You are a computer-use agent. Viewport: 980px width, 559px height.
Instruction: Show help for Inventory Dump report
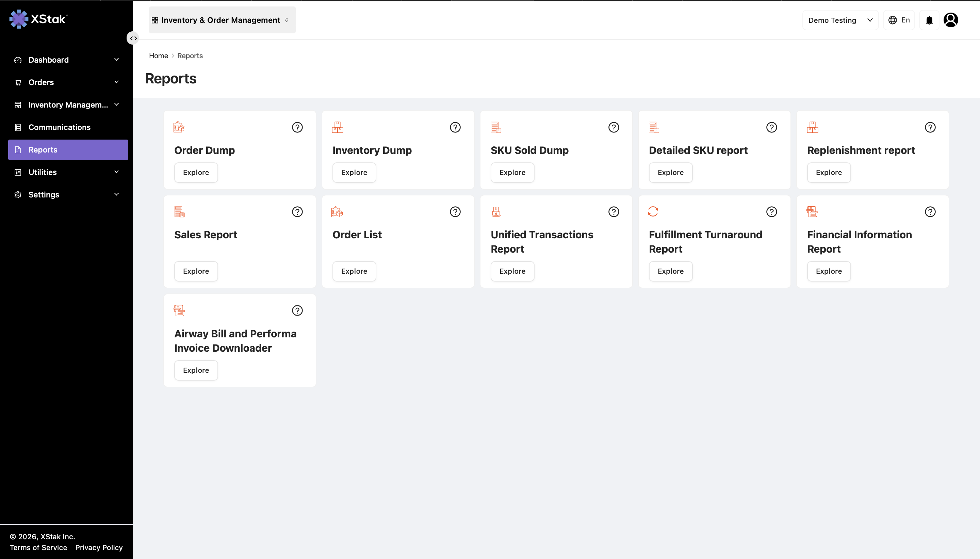pyautogui.click(x=455, y=127)
